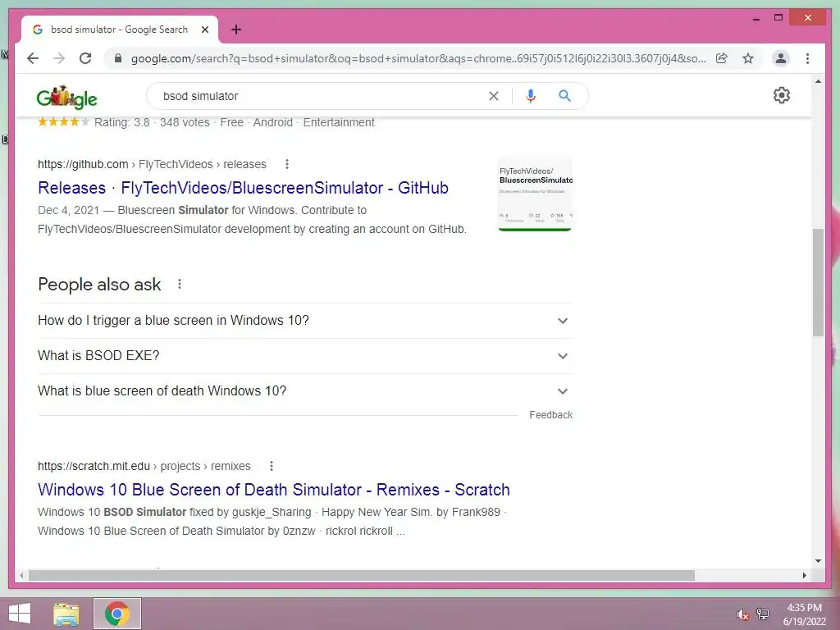Viewport: 840px width, 630px height.
Task: Click the scroll-right arrow at the bottom
Action: 804,575
